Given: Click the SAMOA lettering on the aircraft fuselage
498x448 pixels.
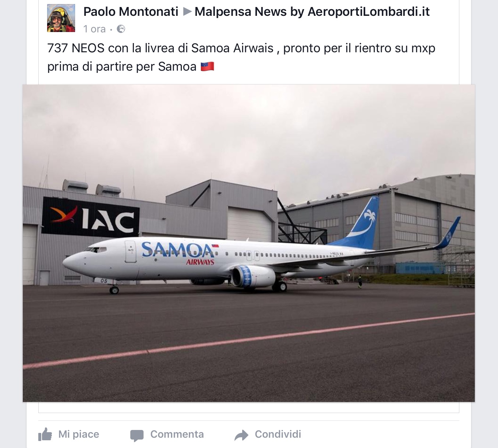Looking at the screenshot, I should pos(177,250).
